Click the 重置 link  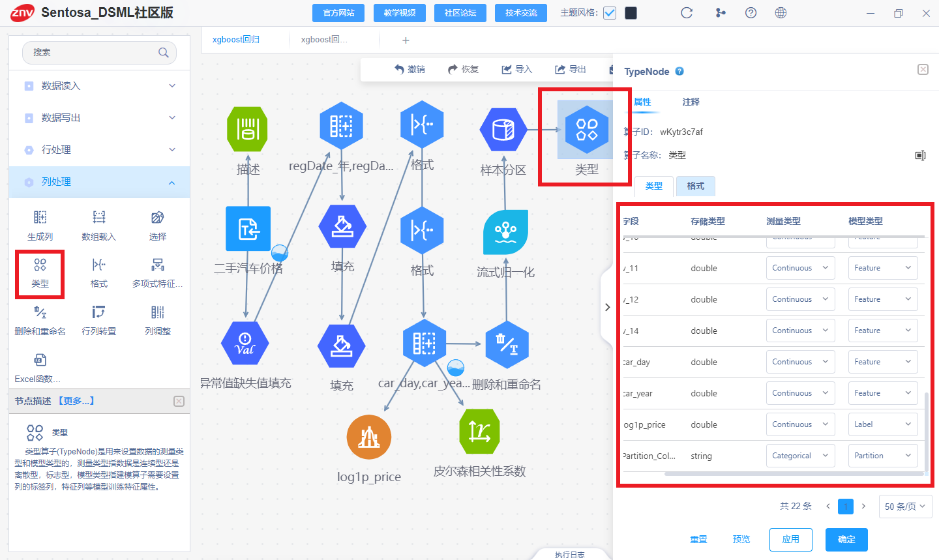[698, 539]
